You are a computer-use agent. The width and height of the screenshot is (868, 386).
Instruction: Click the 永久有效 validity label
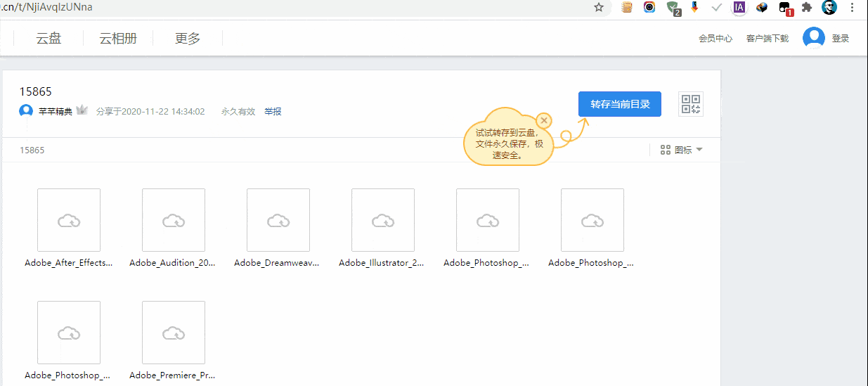238,111
